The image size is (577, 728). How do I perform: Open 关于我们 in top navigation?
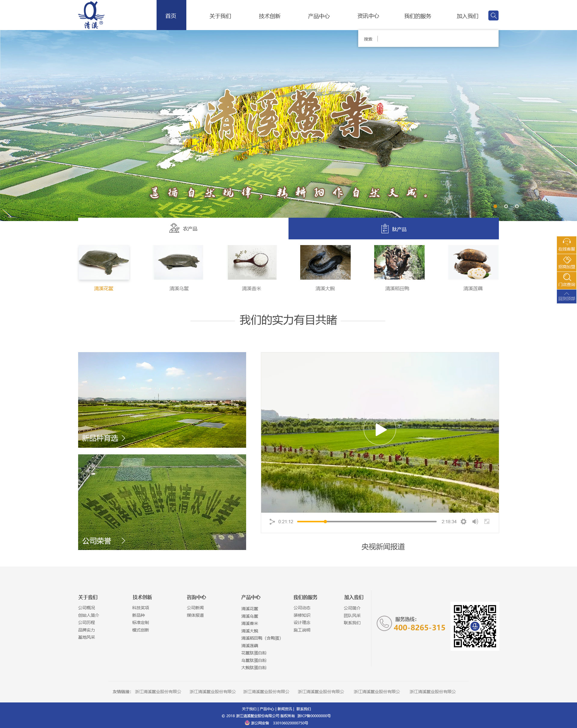tap(220, 16)
